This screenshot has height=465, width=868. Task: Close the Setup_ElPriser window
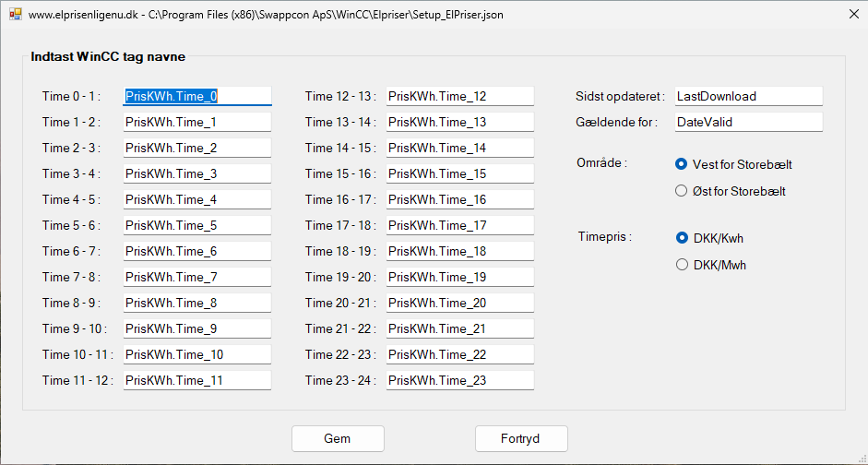click(852, 15)
